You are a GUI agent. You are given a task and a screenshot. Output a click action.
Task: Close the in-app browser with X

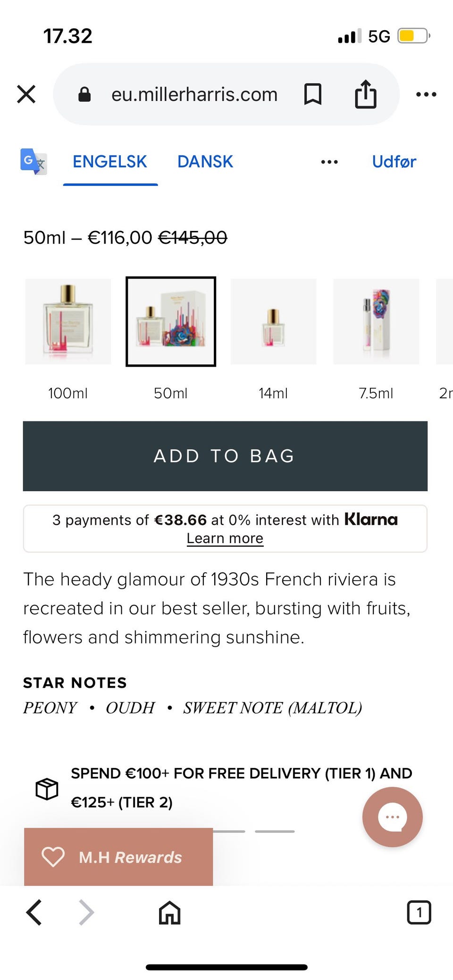tap(26, 94)
